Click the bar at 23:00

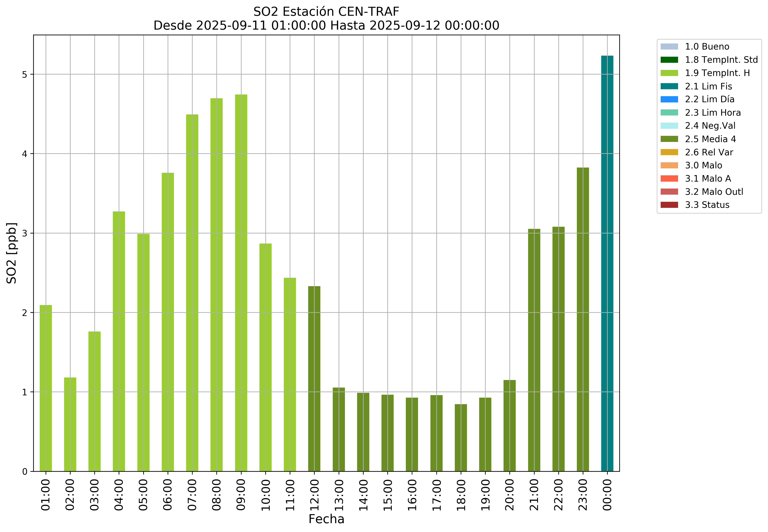(x=583, y=319)
